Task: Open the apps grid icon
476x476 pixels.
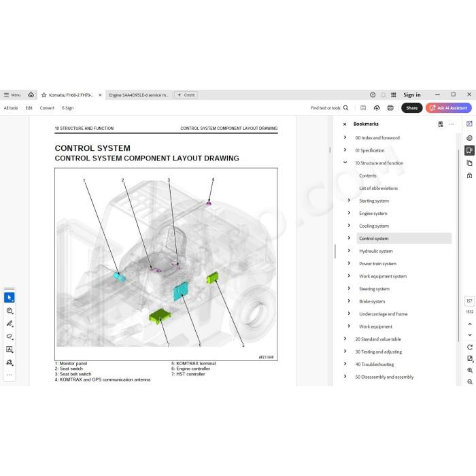Action: click(x=394, y=95)
